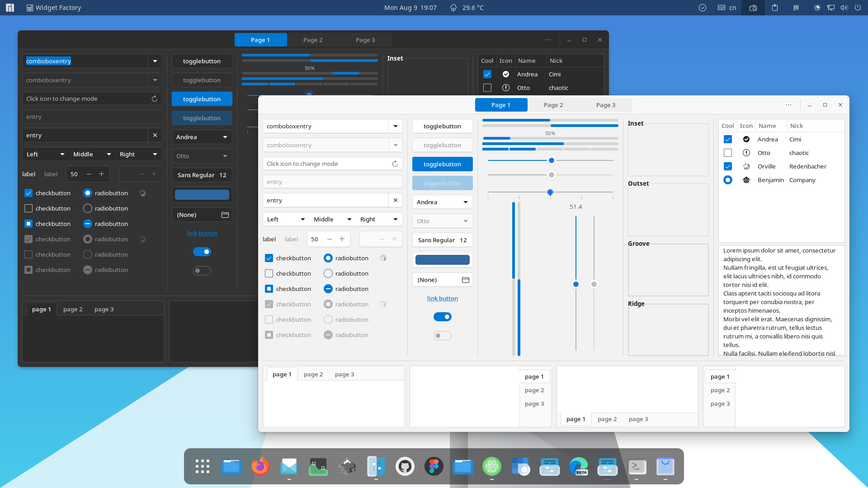Click the checkmark icon in Andrea's Cool column
This screenshot has width=868, height=488.
(x=728, y=138)
